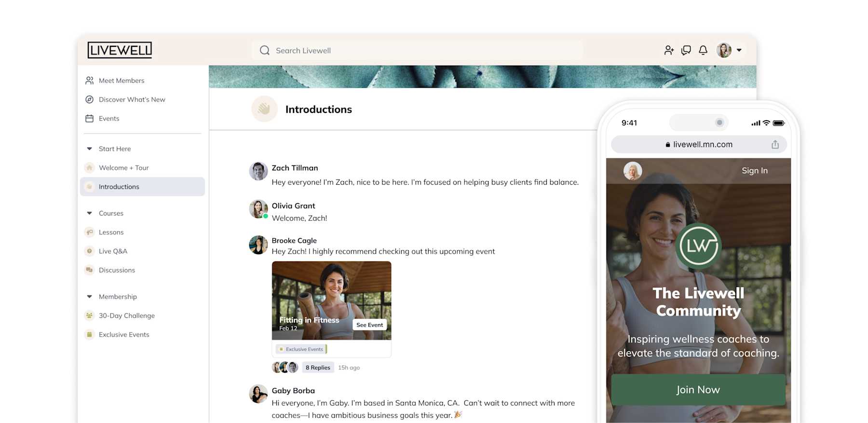Collapse the Courses section
Viewport: 868px width, 423px height.
[89, 213]
